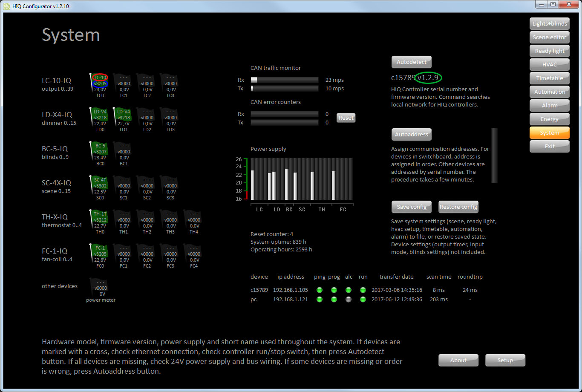Open the Lights+blinds page

(550, 24)
